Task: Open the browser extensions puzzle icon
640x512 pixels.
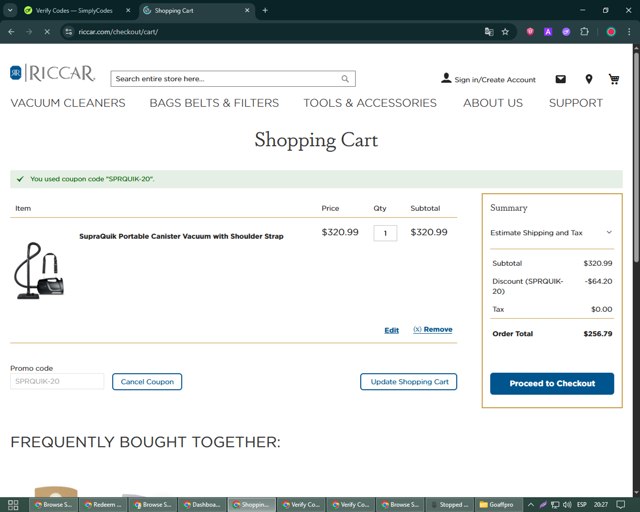Action: point(584,31)
